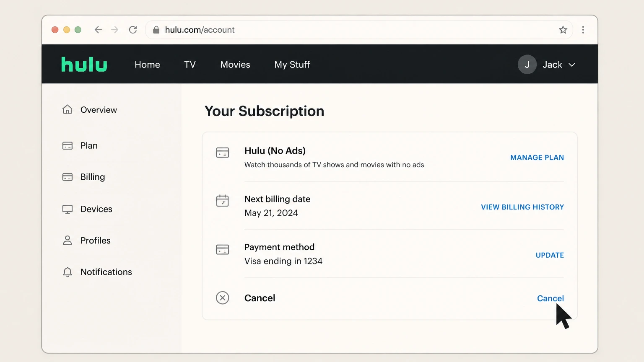Select Overview in the account sidebar

99,110
